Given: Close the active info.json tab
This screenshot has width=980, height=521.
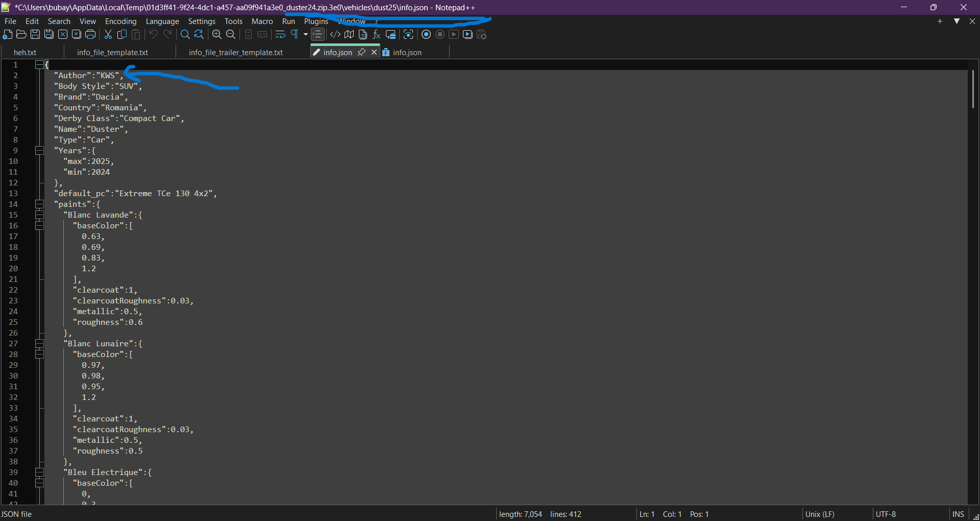Looking at the screenshot, I should click(x=374, y=52).
